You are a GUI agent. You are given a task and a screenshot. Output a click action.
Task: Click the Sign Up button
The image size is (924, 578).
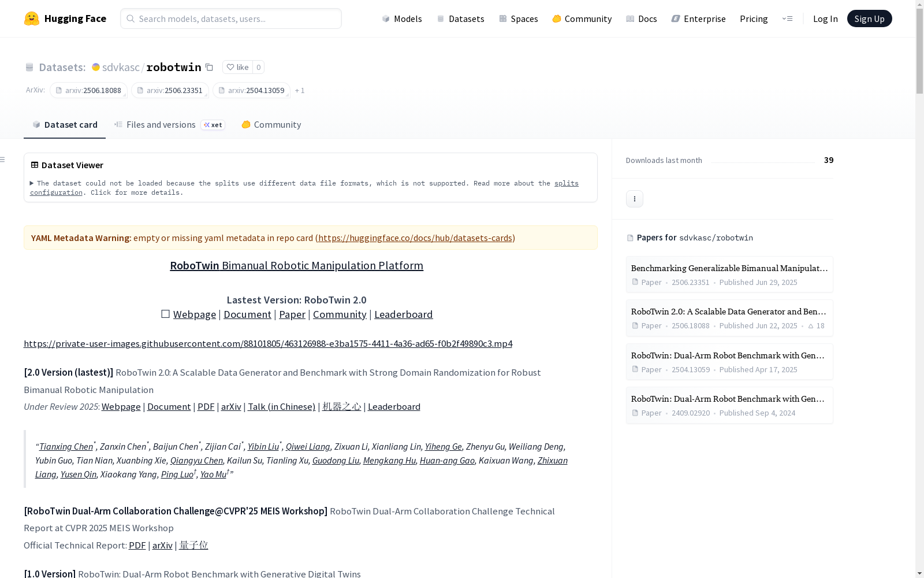(869, 18)
